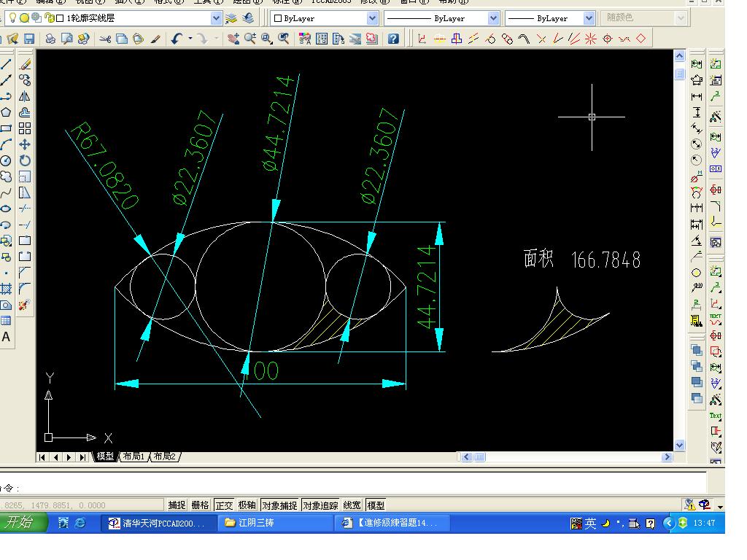This screenshot has width=747, height=560.
Task: Click the vertical scrollbar down arrow
Action: pyautogui.click(x=679, y=446)
